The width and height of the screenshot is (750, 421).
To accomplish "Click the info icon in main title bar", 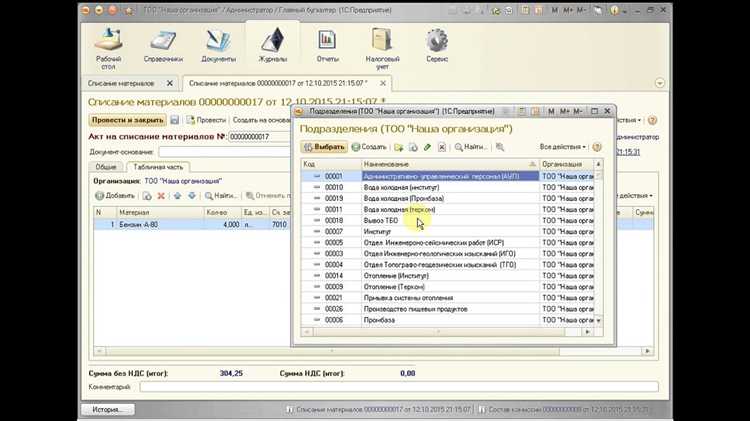I will point(614,10).
